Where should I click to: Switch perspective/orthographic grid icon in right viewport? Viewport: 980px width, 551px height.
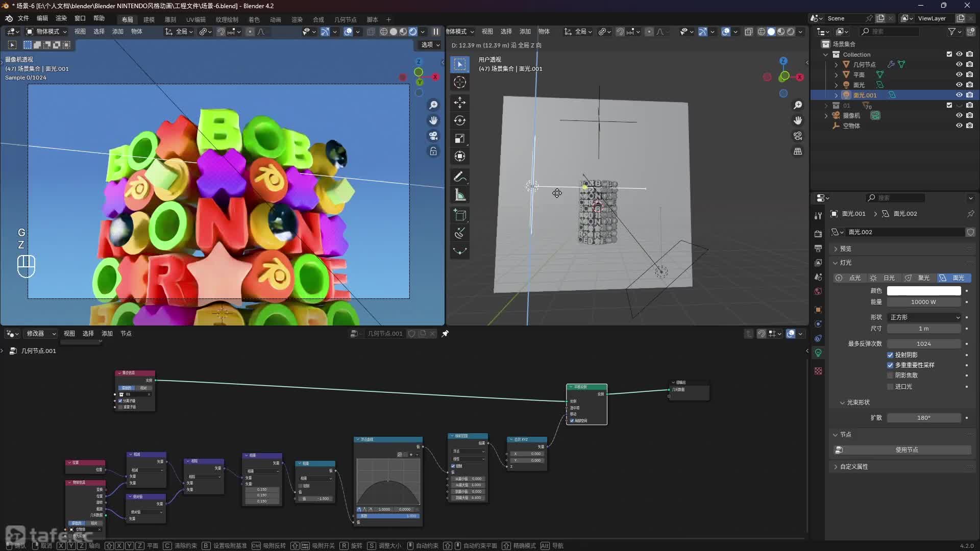click(x=798, y=152)
